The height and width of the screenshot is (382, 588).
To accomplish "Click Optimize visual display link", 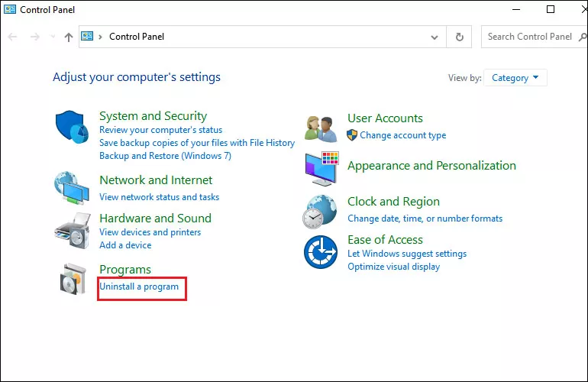I will pyautogui.click(x=393, y=267).
